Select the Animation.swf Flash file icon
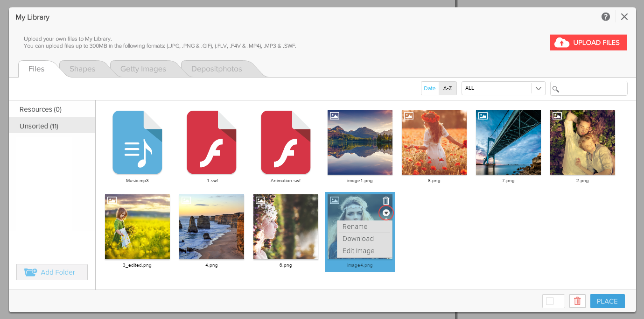Viewport: 644px width, 319px height. pyautogui.click(x=286, y=142)
